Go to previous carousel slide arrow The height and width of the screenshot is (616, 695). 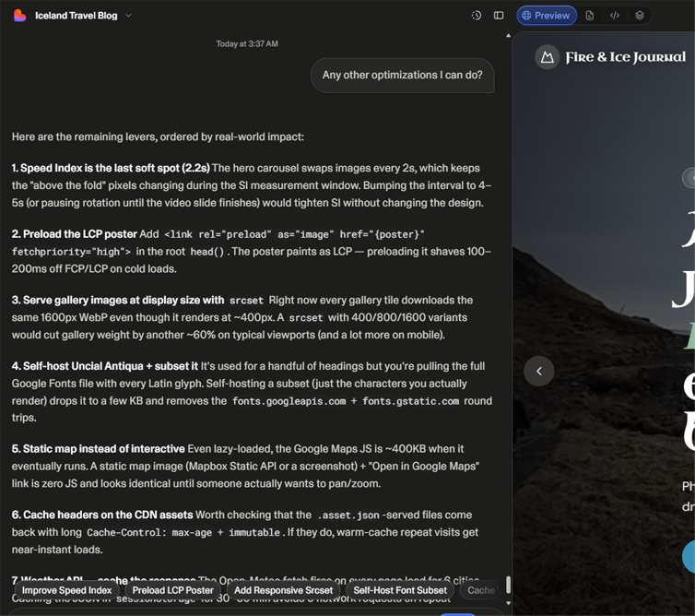(x=538, y=372)
